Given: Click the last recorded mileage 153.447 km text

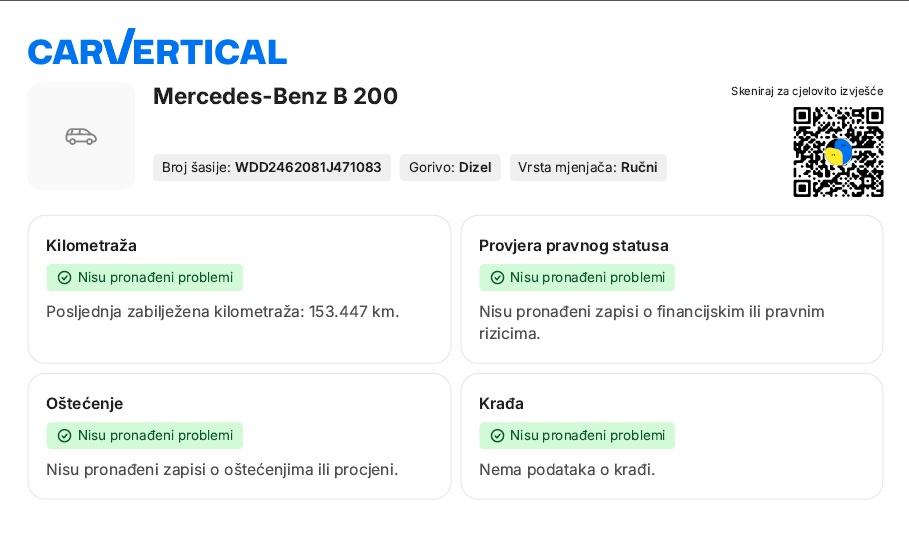Looking at the screenshot, I should (222, 312).
